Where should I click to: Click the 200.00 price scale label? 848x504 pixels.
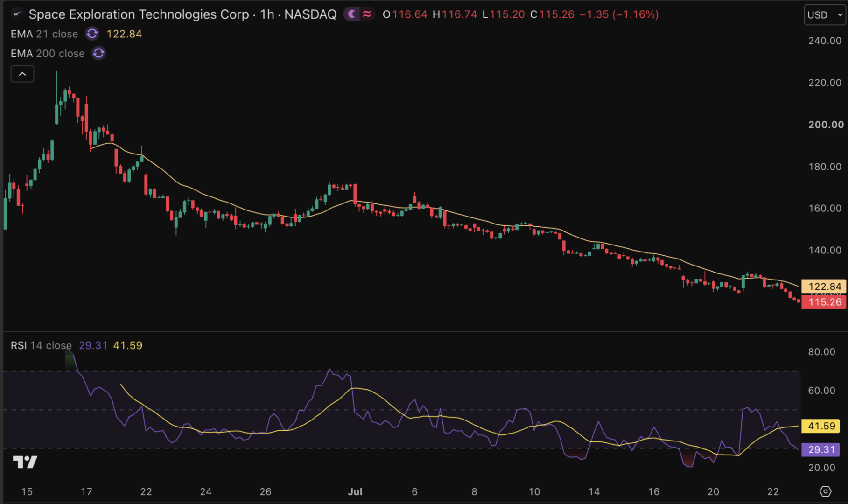pos(826,125)
